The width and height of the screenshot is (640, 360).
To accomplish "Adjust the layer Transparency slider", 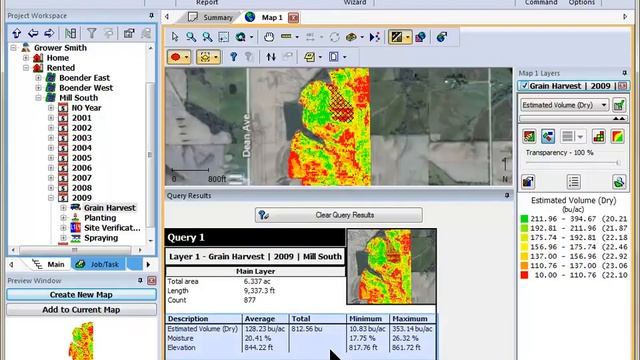I will tap(573, 163).
